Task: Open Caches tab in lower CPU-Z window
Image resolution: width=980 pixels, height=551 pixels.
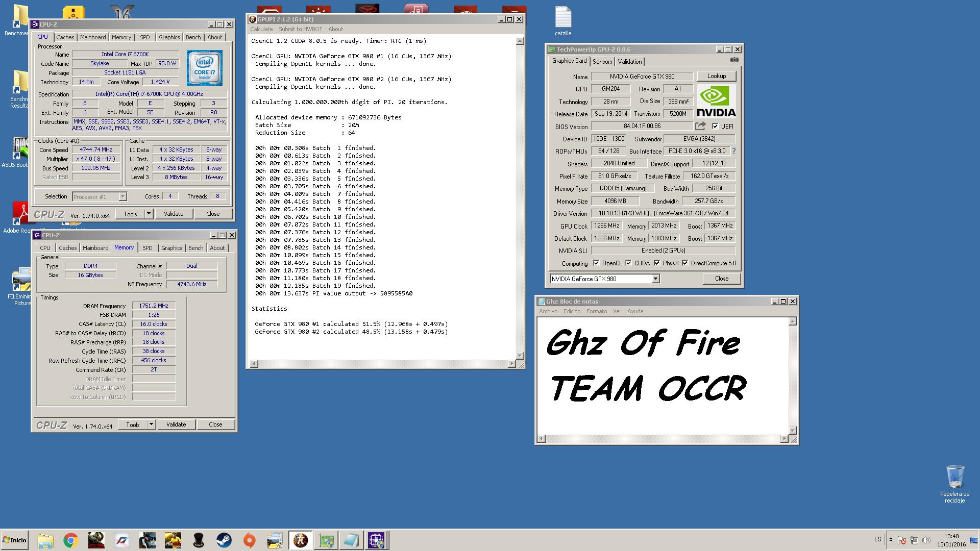Action: (67, 248)
